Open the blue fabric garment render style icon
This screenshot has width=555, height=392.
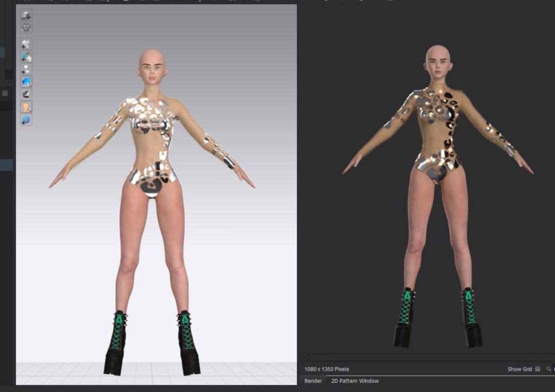coord(26,82)
